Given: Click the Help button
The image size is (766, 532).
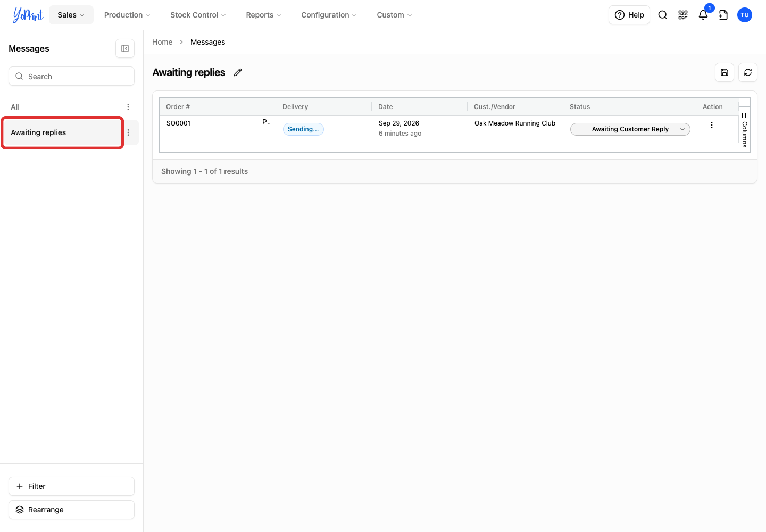Looking at the screenshot, I should (x=629, y=15).
